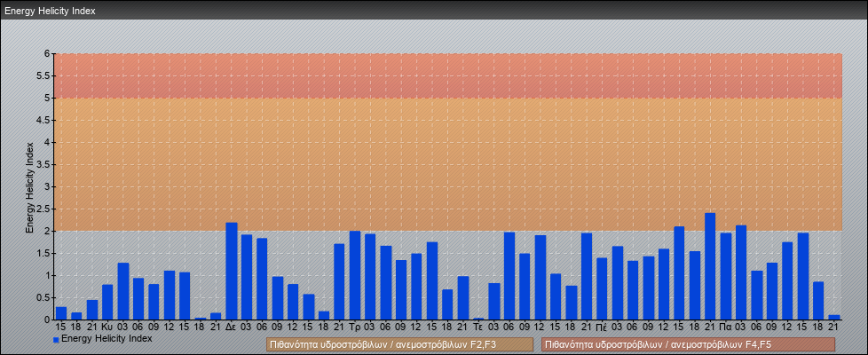Click the Τρ day label on the x-axis
This screenshot has height=355, width=868.
(355, 327)
